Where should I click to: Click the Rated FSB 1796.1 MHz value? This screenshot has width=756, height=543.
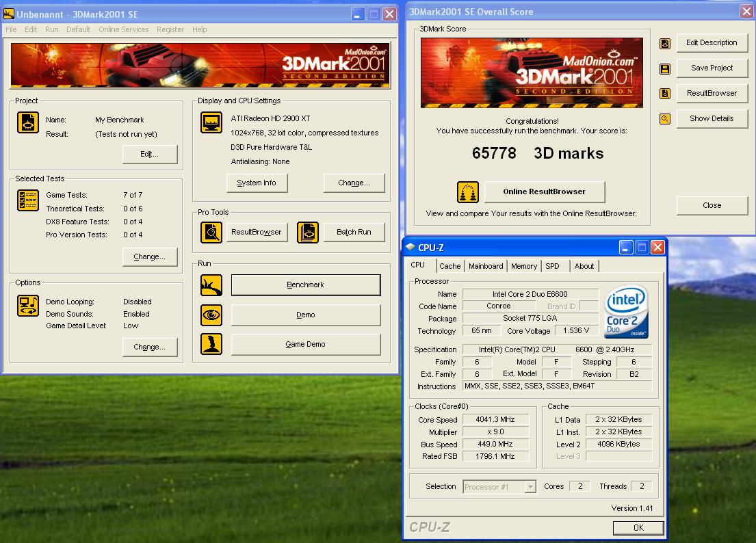click(495, 456)
